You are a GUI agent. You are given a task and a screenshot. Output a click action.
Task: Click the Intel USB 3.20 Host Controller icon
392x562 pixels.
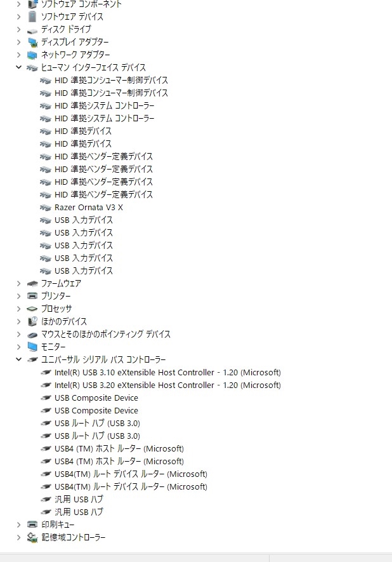tap(46, 385)
